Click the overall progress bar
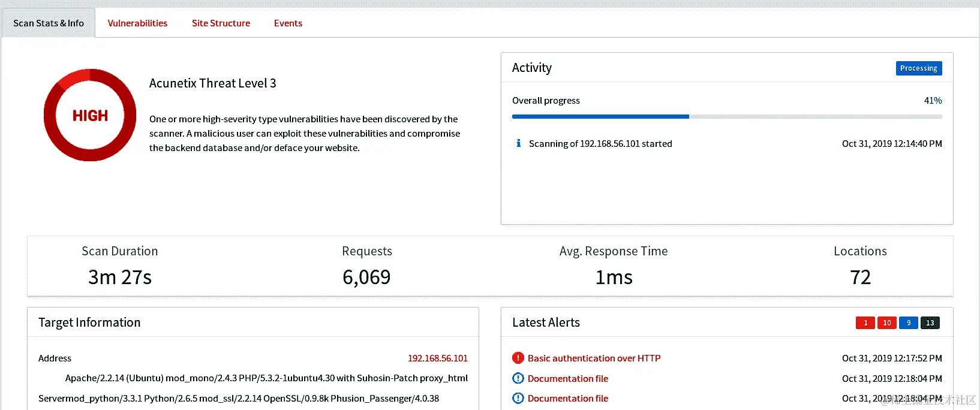Image resolution: width=980 pixels, height=410 pixels. (x=727, y=117)
